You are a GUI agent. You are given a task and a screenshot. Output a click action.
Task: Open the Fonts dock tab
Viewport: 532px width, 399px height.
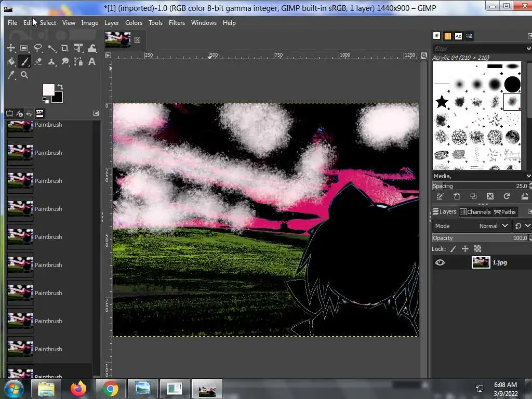pyautogui.click(x=458, y=36)
